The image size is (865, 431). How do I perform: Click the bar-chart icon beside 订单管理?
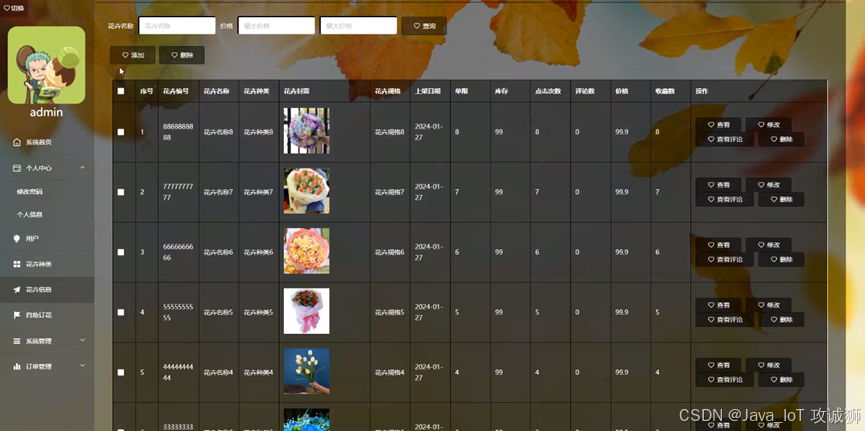[x=17, y=366]
